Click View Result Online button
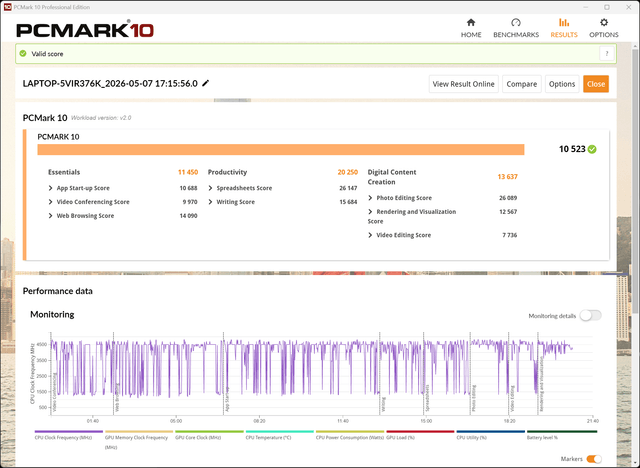 click(463, 84)
